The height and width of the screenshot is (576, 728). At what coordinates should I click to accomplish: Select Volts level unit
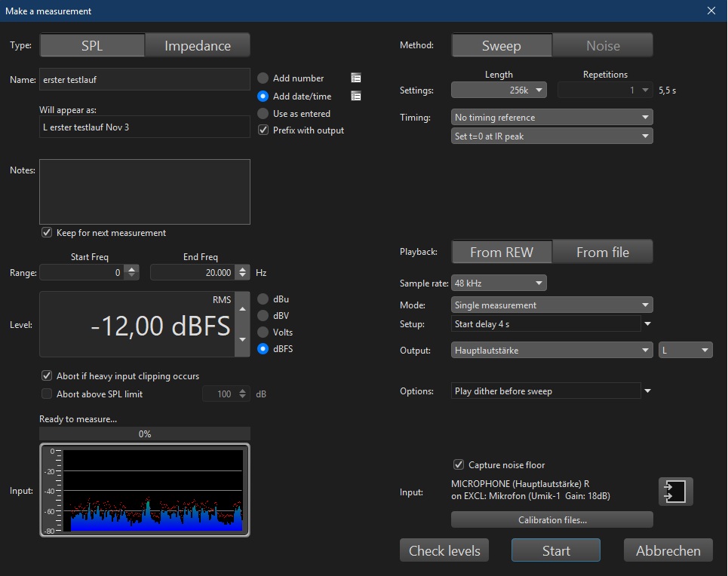point(263,332)
